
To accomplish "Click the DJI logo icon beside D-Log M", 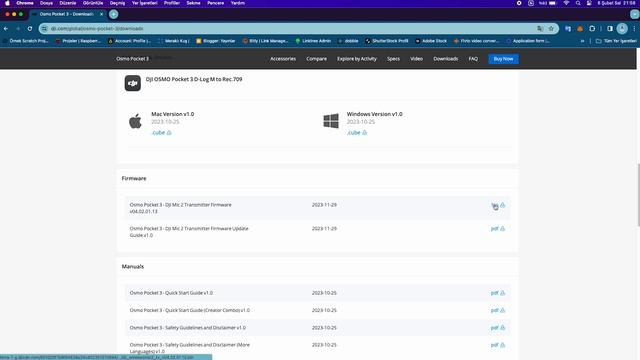I will pyautogui.click(x=133, y=83).
